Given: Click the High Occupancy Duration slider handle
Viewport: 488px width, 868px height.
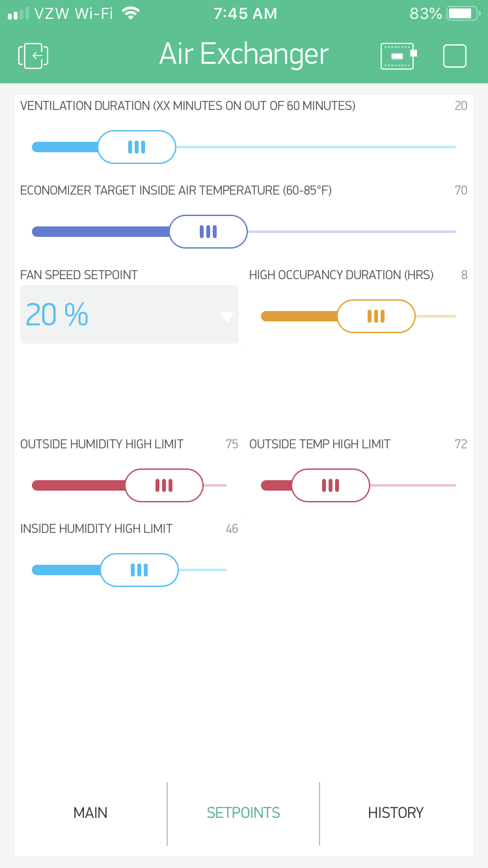Looking at the screenshot, I should (376, 316).
